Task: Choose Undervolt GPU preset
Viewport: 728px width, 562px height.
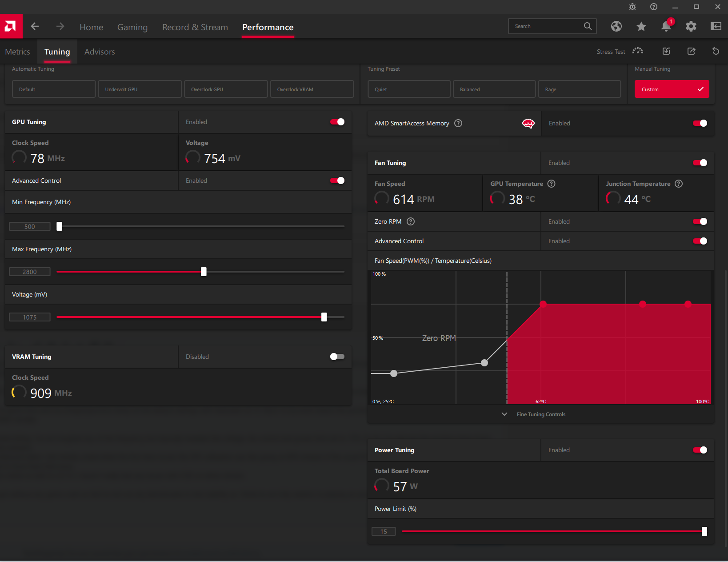Action: [140, 89]
